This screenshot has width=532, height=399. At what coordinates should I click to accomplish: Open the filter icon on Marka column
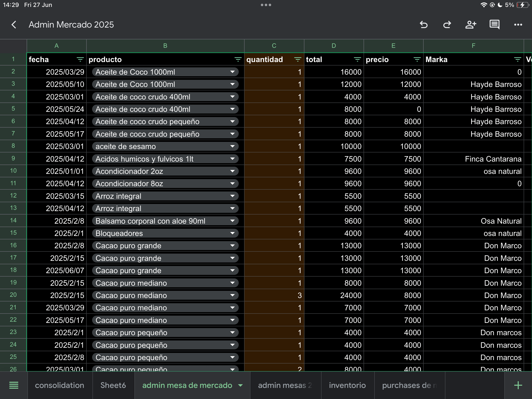pyautogui.click(x=517, y=59)
